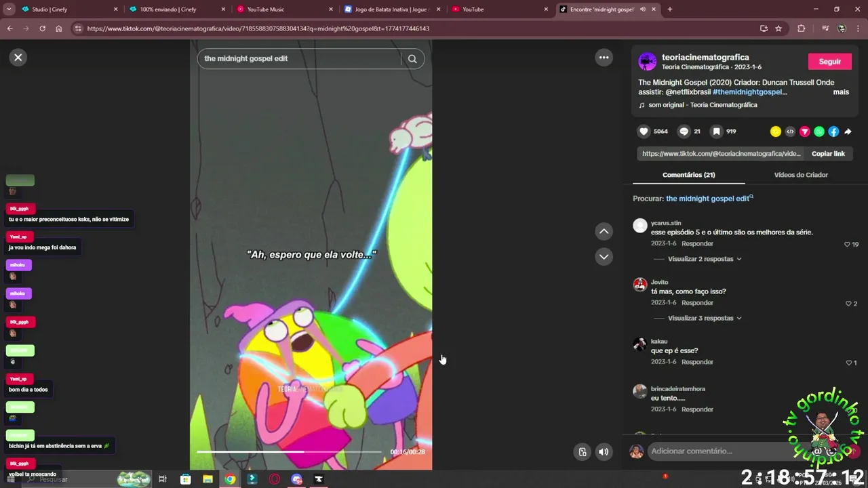Screen dimensions: 868x488
Task: Go to browser home page
Action: (x=58, y=28)
